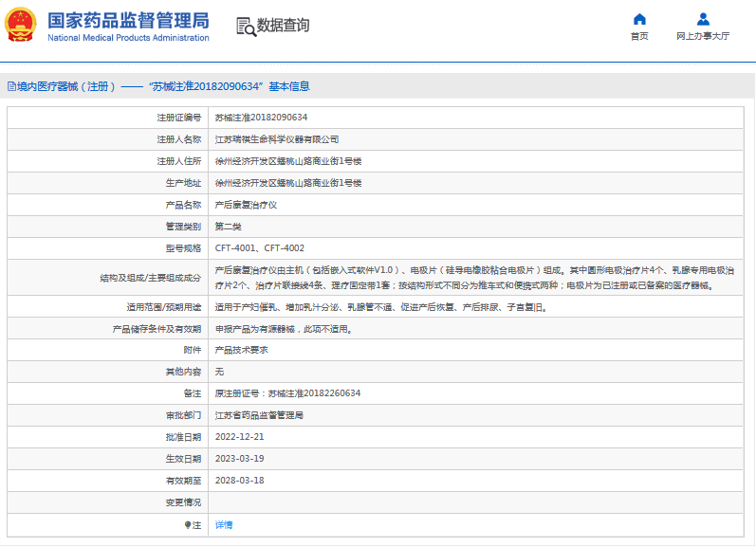Click the bulb icon next to 注
Image resolution: width=756 pixels, height=547 pixels.
pyautogui.click(x=188, y=525)
